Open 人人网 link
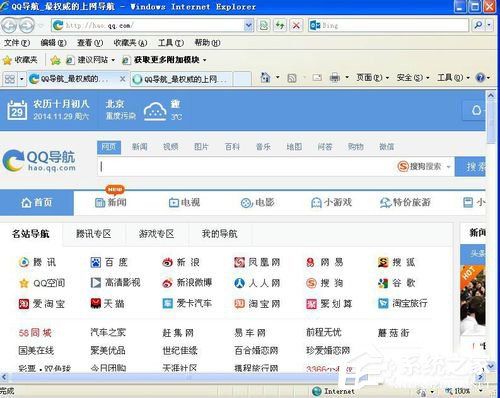The image size is (500, 398). pyautogui.click(x=257, y=283)
